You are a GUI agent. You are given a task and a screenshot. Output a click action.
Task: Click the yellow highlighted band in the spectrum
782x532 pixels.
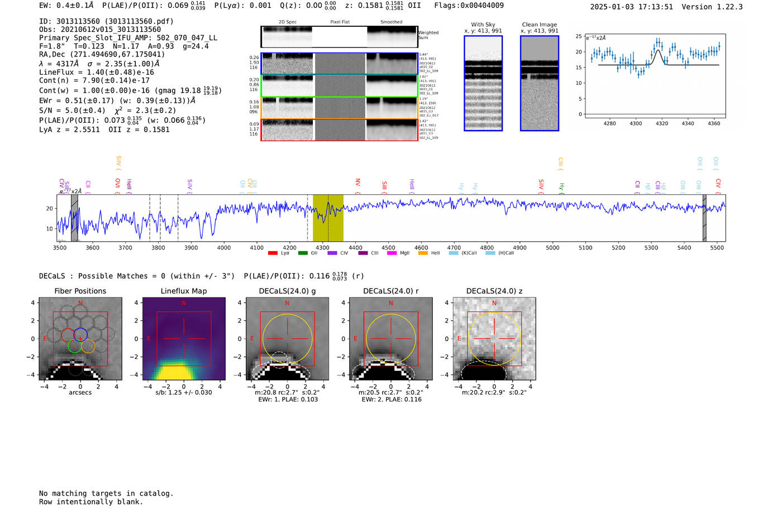pyautogui.click(x=328, y=218)
